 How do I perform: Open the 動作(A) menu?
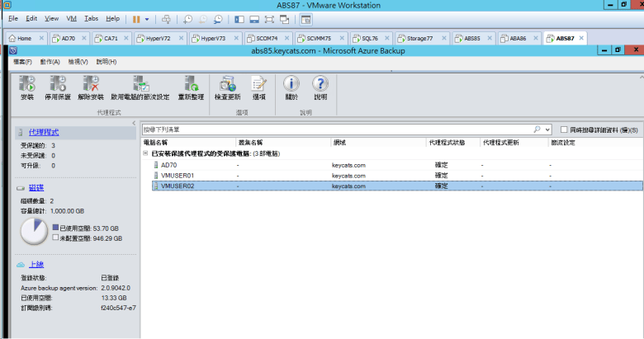click(50, 62)
